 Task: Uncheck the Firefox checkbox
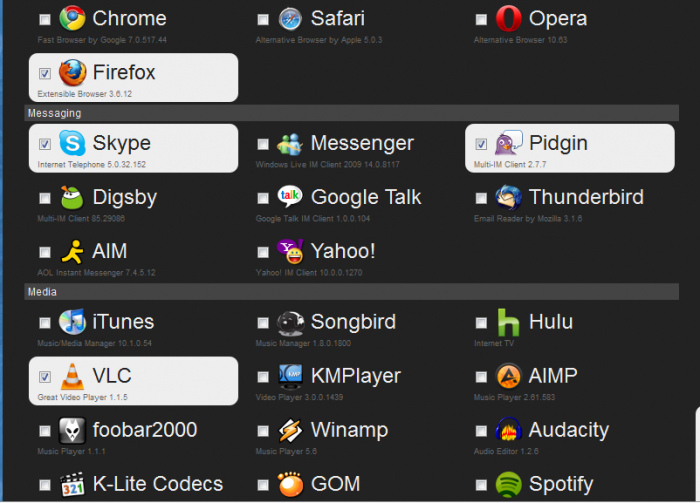click(x=44, y=74)
